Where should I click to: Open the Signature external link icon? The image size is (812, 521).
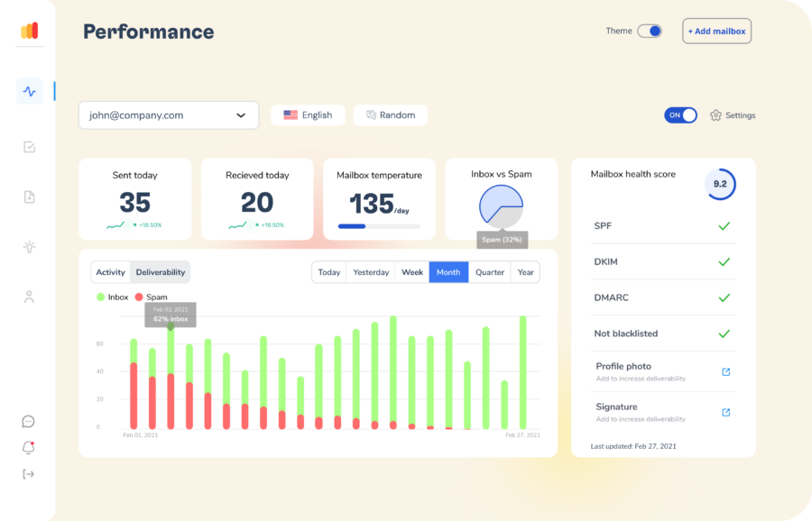tap(726, 412)
